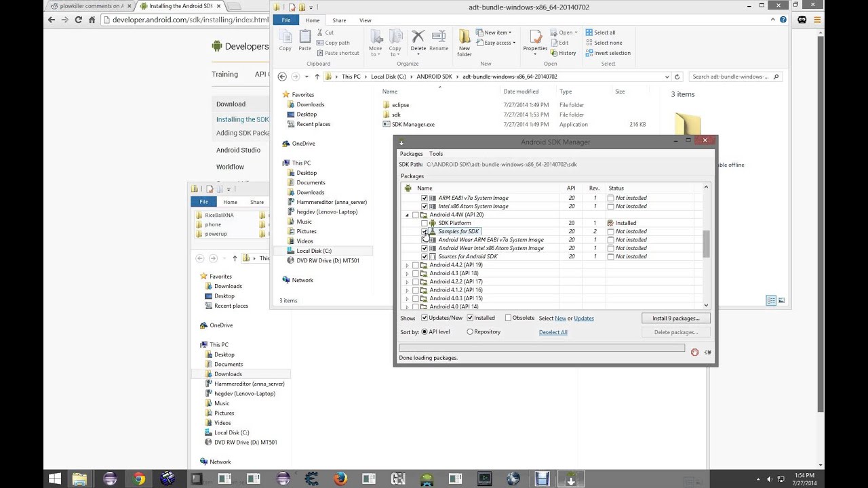Viewport: 868px width, 488px height.
Task: Collapse the Android 4.4W (API 20) group
Action: 408,215
